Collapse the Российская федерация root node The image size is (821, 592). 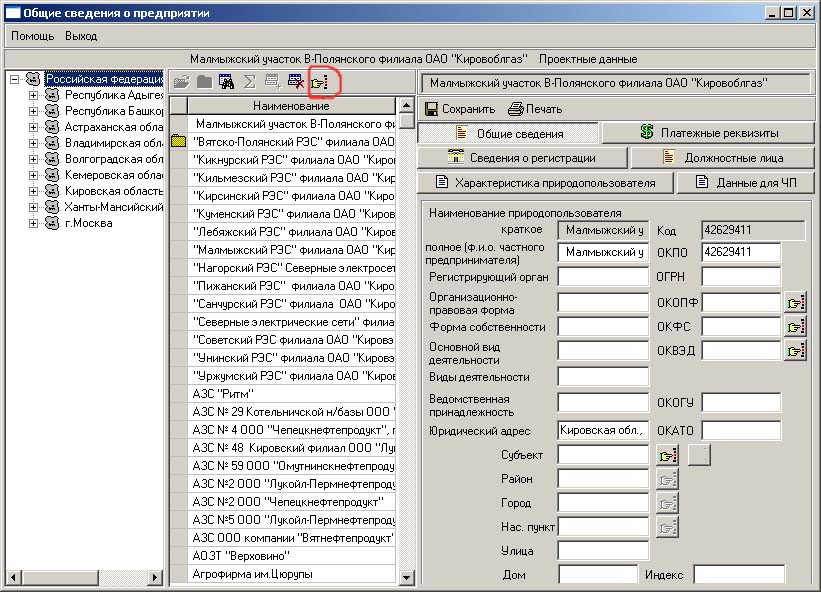click(15, 79)
